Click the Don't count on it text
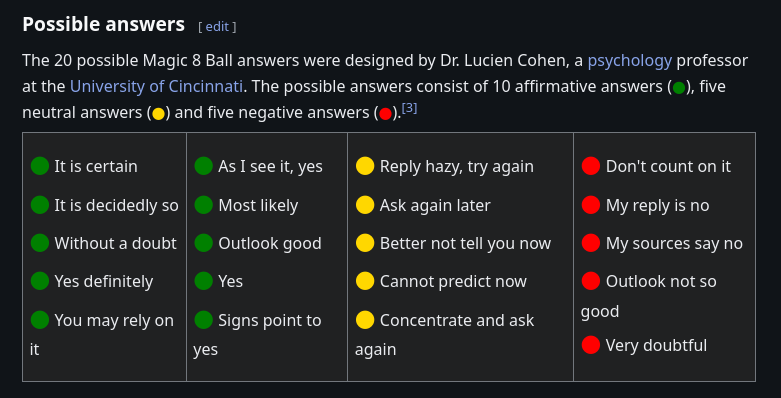Viewport: 781px width, 398px height. click(x=668, y=166)
